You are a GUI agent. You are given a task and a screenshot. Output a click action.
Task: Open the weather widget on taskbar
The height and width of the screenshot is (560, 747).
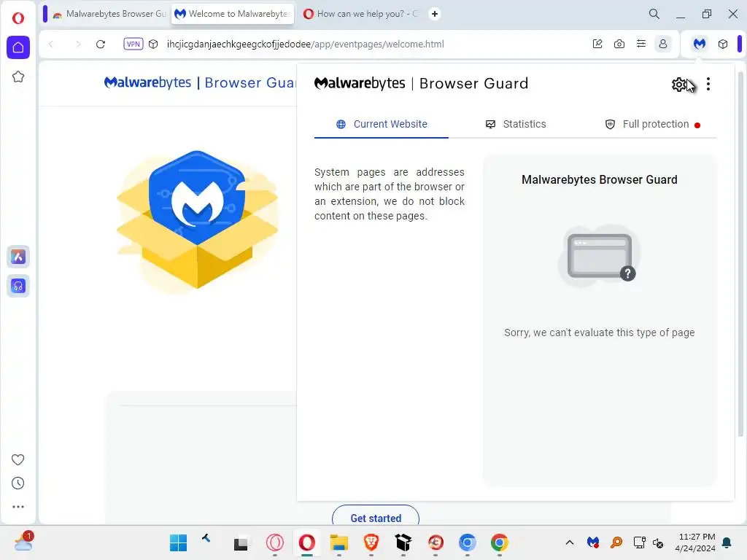(23, 542)
